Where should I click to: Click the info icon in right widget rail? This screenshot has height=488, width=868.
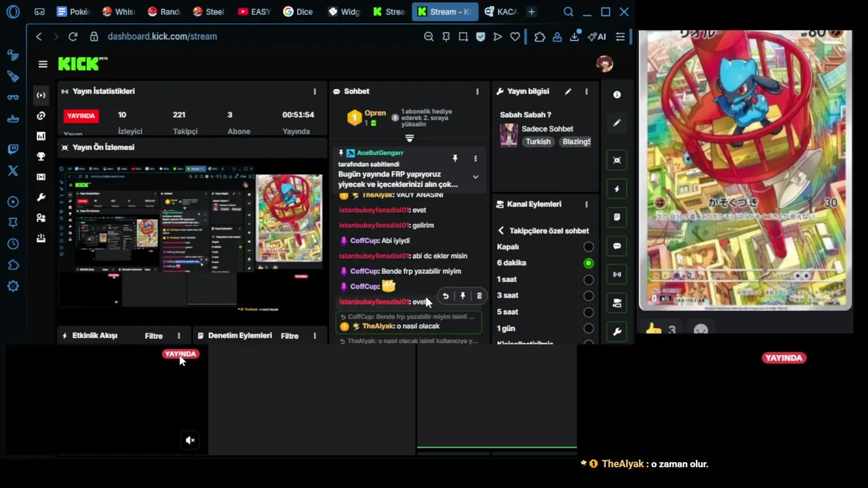(x=617, y=95)
